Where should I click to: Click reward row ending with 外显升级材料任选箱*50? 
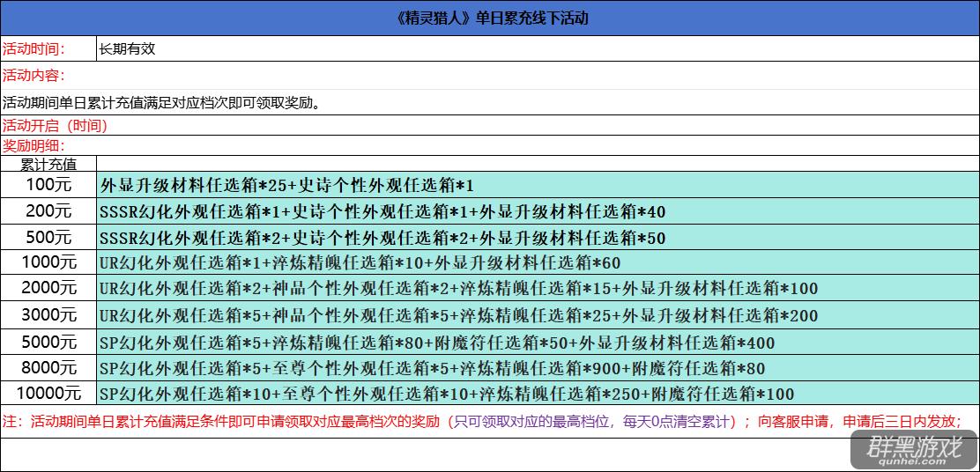(538, 237)
